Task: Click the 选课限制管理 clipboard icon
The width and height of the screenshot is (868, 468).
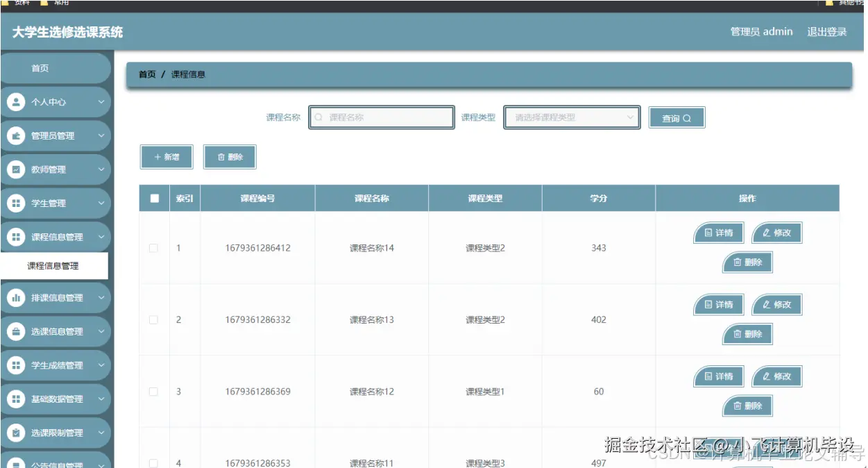Action: pos(16,433)
